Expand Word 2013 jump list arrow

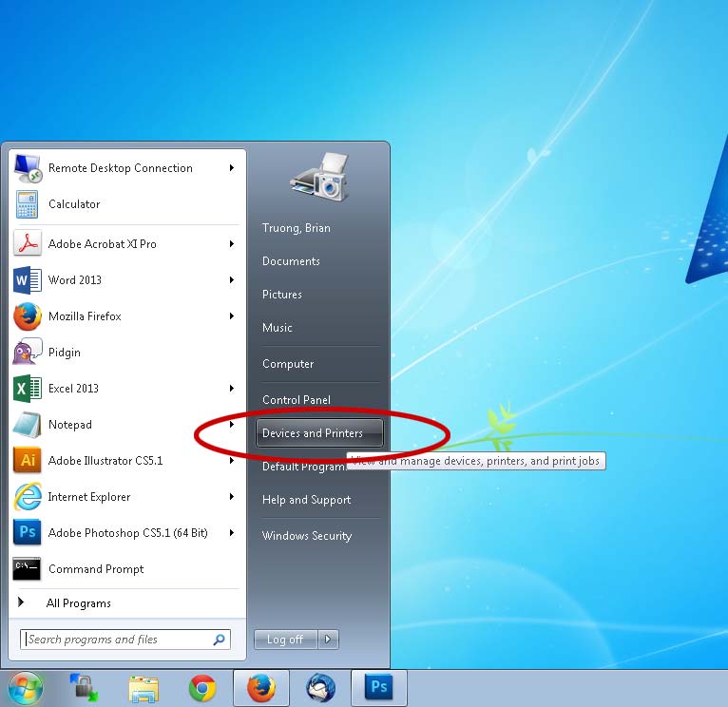click(x=232, y=280)
